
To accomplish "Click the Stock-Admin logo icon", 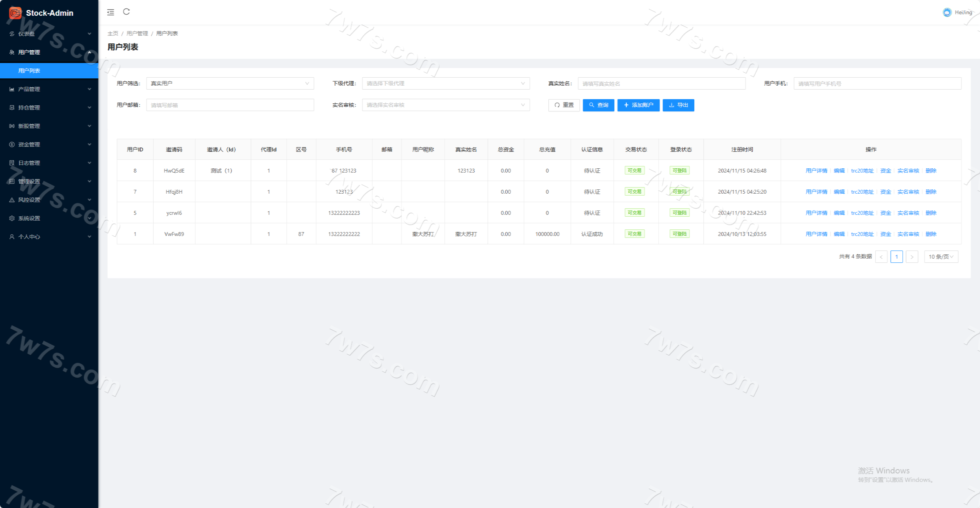I will pyautogui.click(x=15, y=13).
